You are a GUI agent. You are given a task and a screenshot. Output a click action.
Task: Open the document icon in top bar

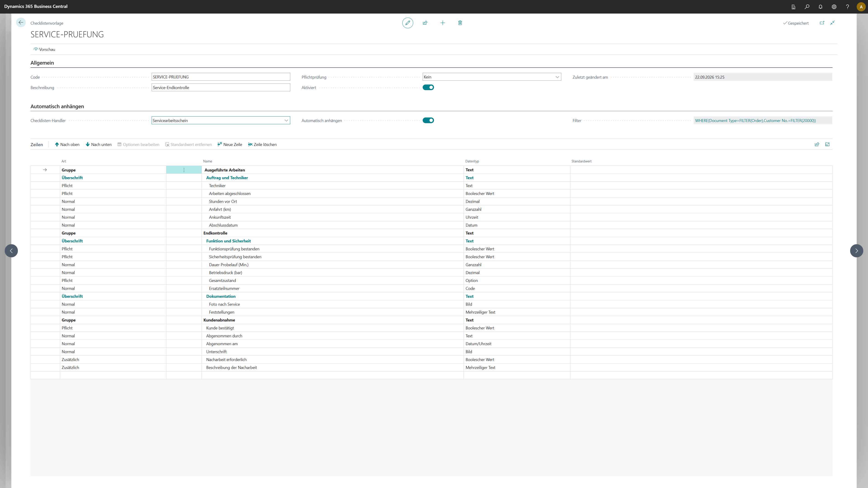point(794,7)
